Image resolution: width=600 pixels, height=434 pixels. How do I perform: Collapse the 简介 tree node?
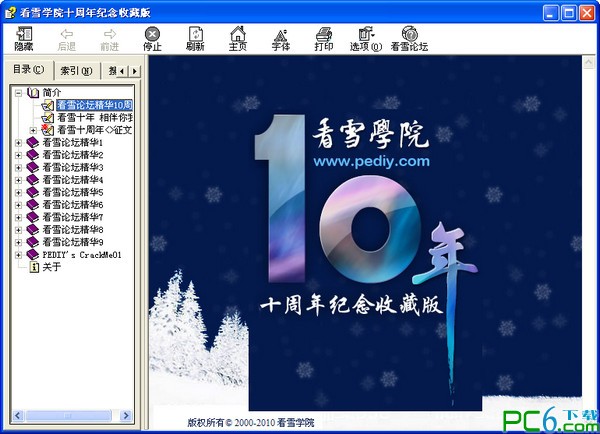click(x=18, y=93)
